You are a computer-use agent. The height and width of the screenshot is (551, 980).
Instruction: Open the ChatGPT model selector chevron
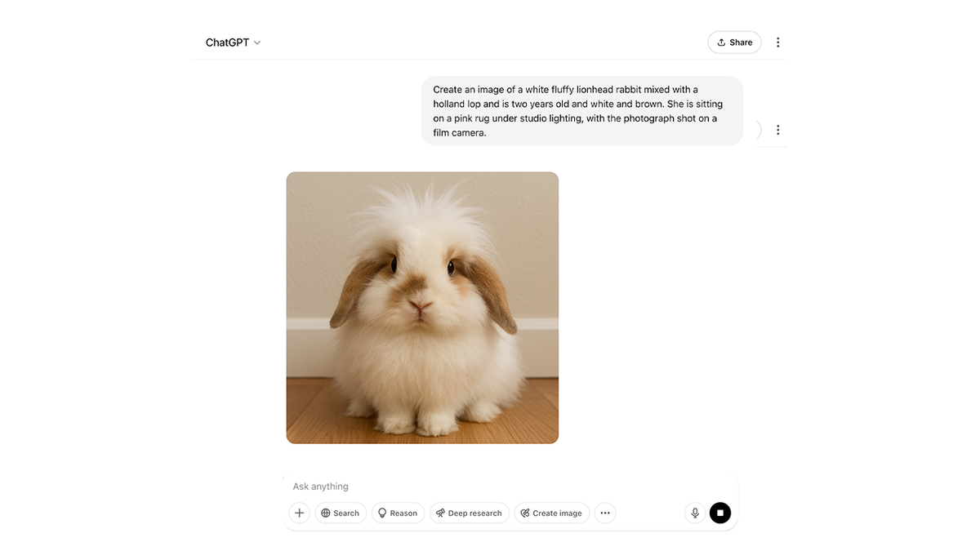click(257, 42)
